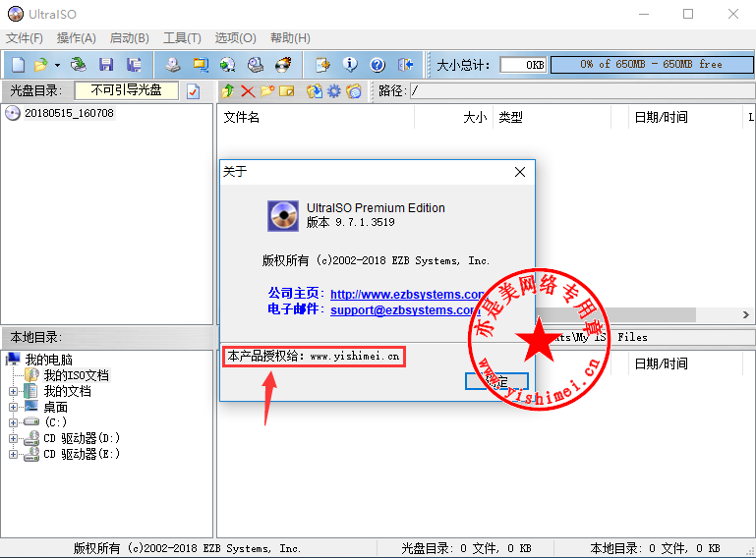Image resolution: width=756 pixels, height=558 pixels.
Task: Select 我的电脑 in the local tree
Action: 49,360
